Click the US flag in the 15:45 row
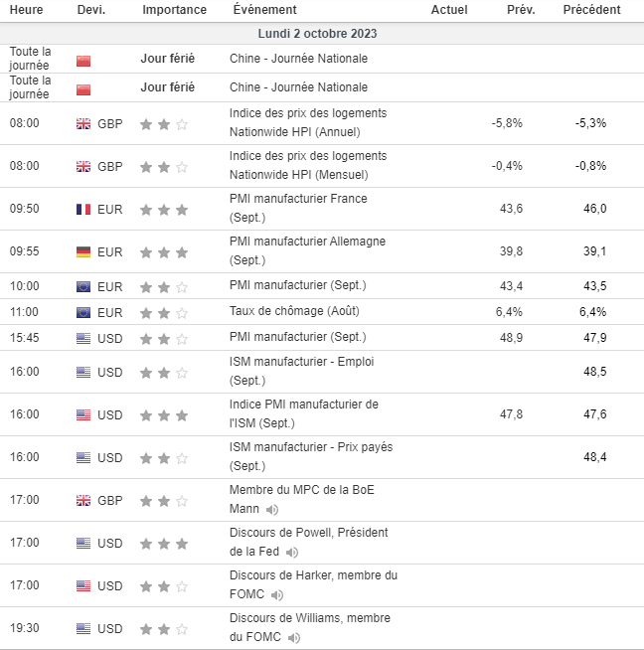 click(83, 338)
